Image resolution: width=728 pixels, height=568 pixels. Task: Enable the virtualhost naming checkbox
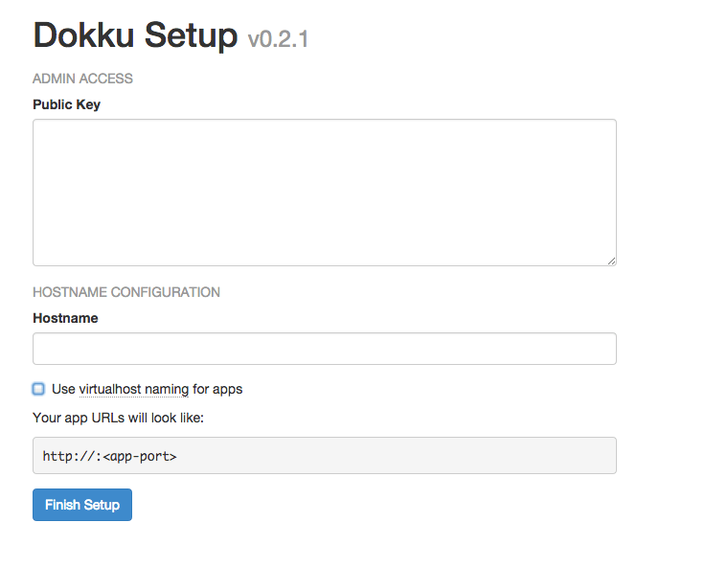click(x=38, y=389)
